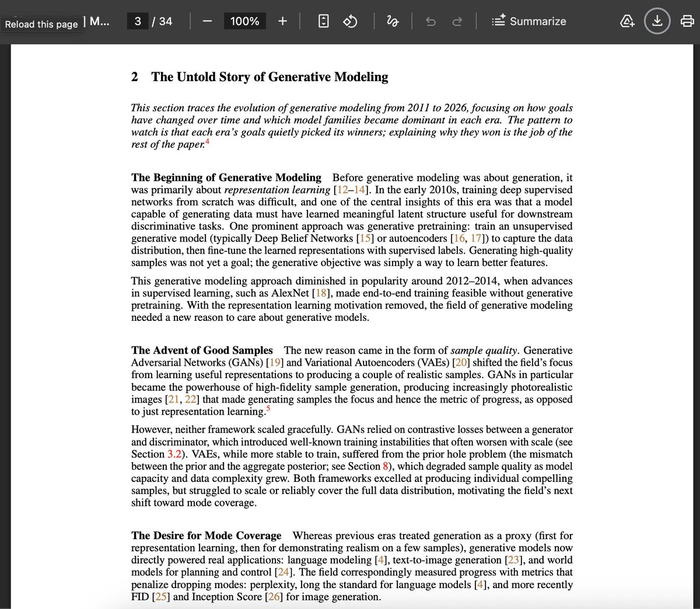Open citation 16 for autoencoders
The height and width of the screenshot is (609, 700).
click(x=460, y=238)
